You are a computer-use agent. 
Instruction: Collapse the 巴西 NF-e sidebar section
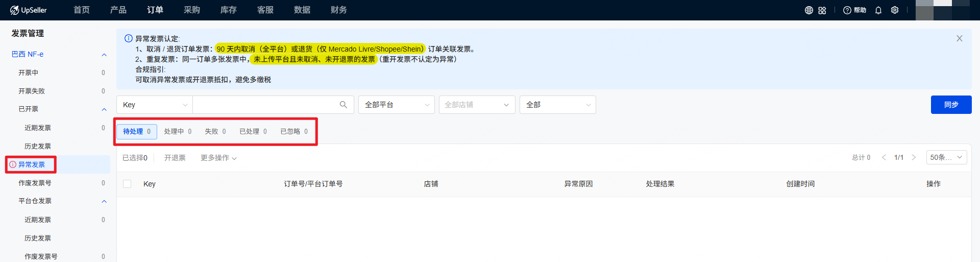(x=104, y=55)
